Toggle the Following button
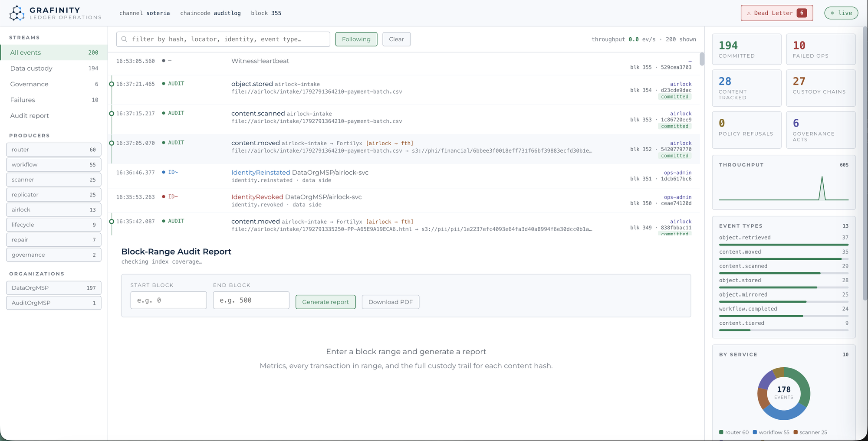This screenshot has height=441, width=868. [x=356, y=39]
